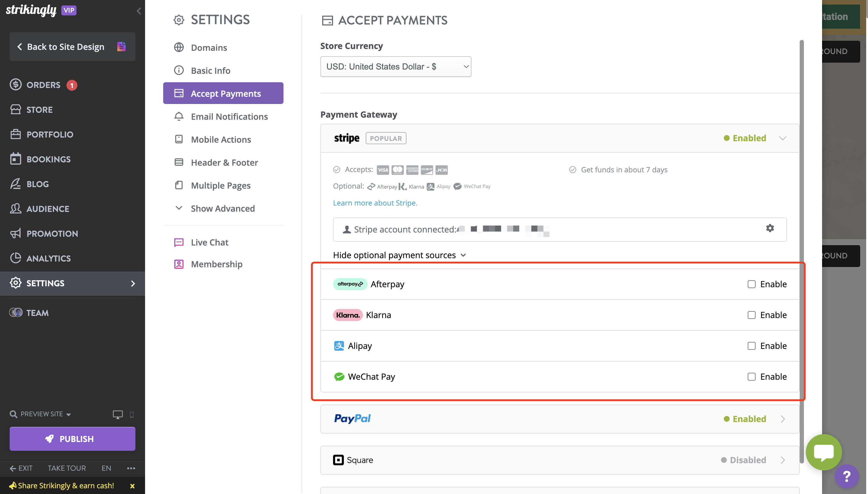The height and width of the screenshot is (494, 868).
Task: Click the Visa card icon
Action: [x=383, y=170]
